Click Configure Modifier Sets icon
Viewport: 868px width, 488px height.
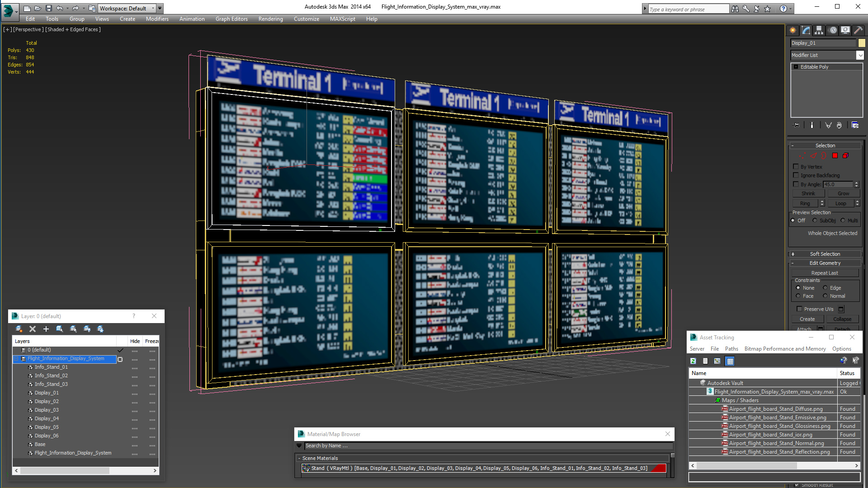[855, 125]
